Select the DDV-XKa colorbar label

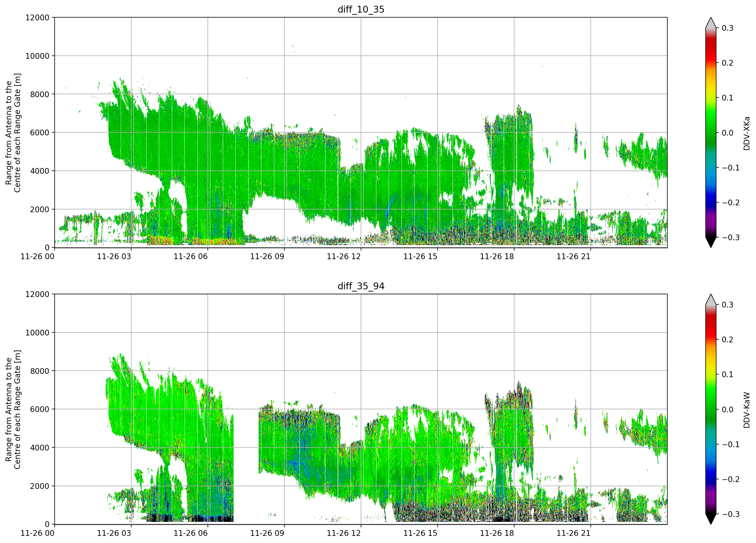click(x=746, y=133)
